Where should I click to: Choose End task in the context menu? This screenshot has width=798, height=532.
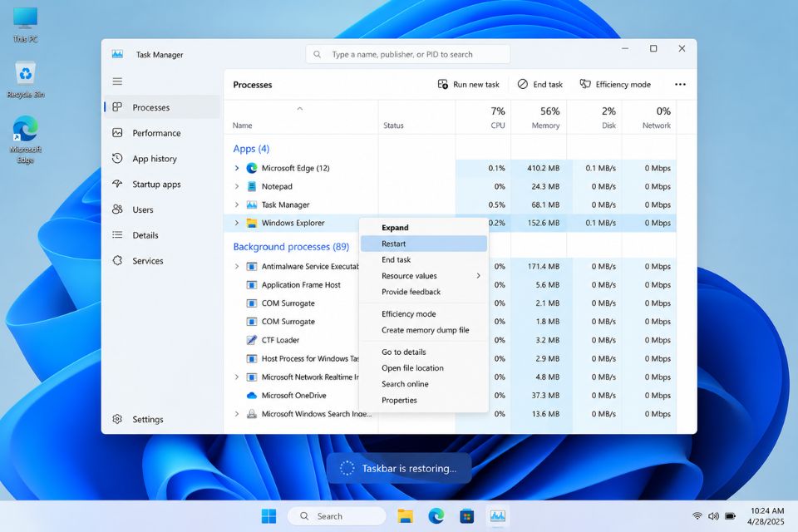pos(424,259)
